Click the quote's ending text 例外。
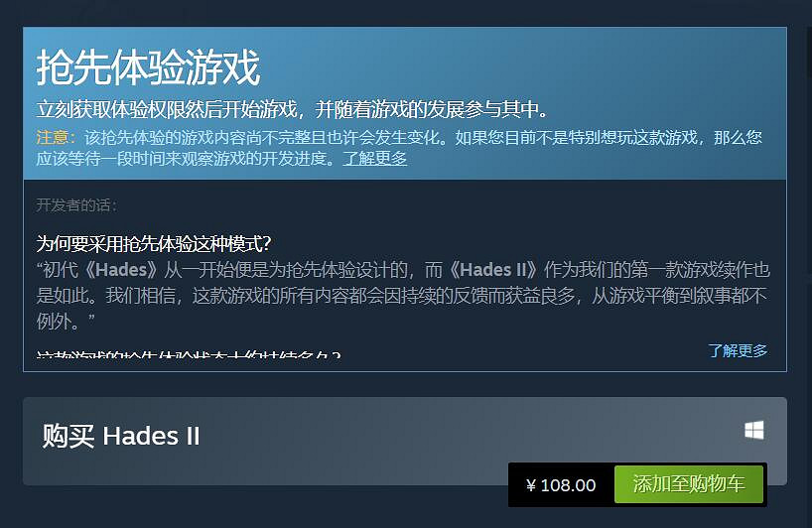This screenshot has width=812, height=528. click(66, 322)
